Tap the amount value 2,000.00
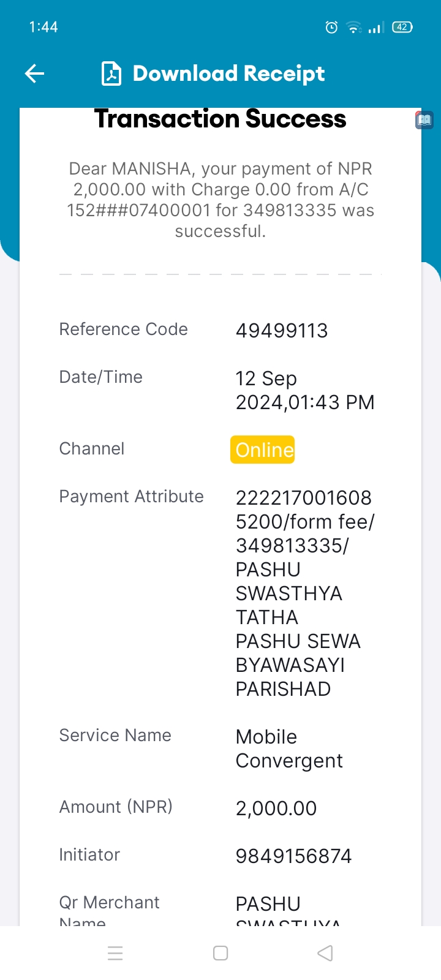The image size is (441, 980). pos(276,809)
